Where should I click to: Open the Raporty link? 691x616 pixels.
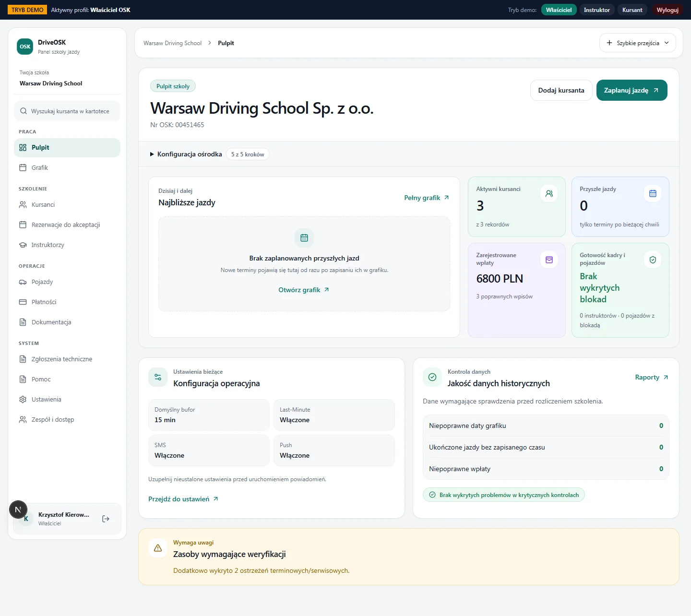click(652, 377)
